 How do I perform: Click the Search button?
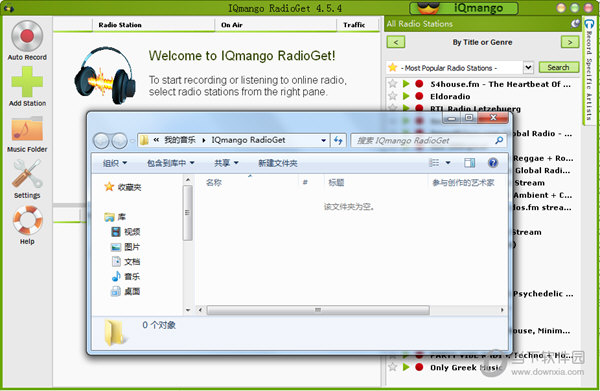coord(559,67)
